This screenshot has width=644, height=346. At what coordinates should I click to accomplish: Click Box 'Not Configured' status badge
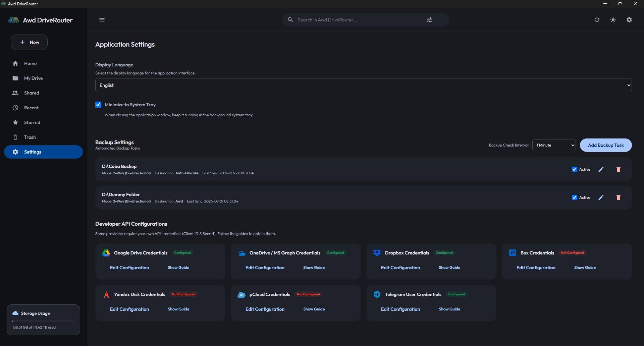click(x=572, y=253)
